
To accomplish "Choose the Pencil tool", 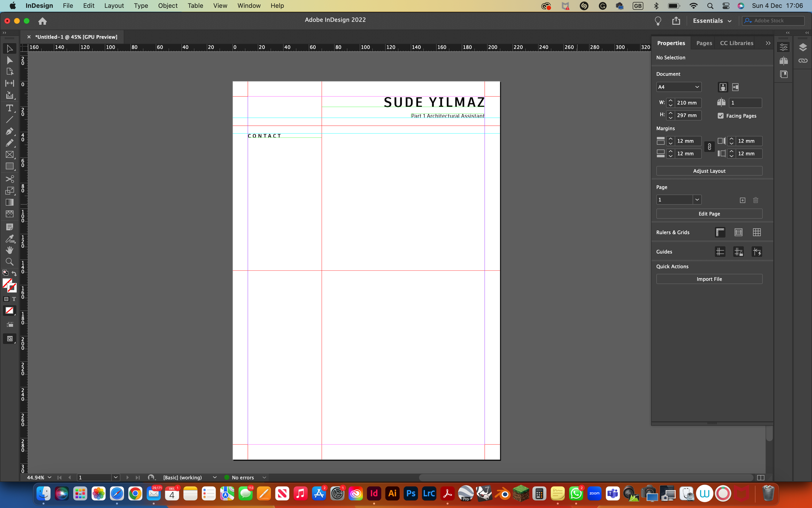I will click(9, 143).
